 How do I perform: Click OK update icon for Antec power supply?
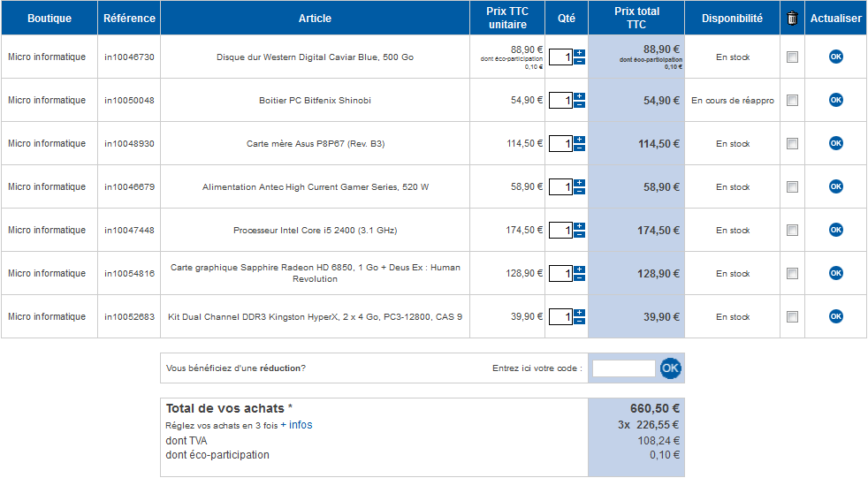[x=835, y=186]
